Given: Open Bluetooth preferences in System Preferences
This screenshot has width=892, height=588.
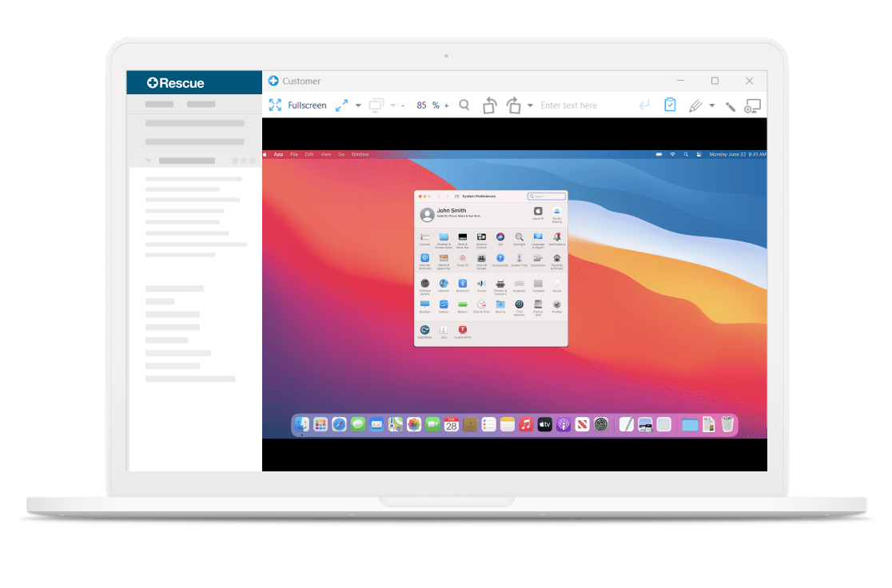Looking at the screenshot, I should pos(464,284).
